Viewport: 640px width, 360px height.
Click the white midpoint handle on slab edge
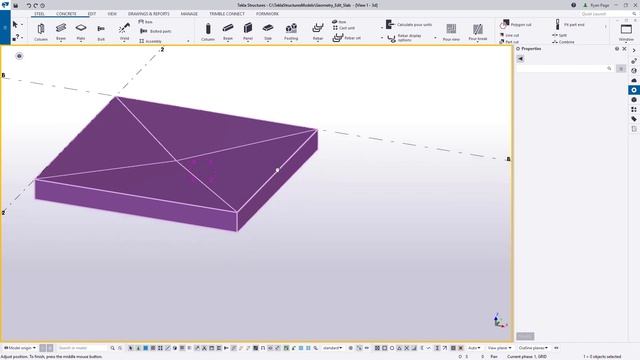(278, 170)
